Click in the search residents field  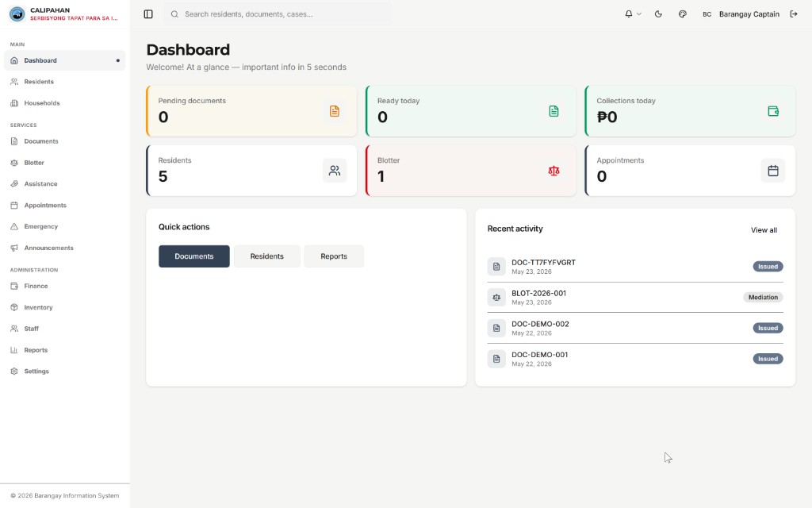click(x=278, y=14)
